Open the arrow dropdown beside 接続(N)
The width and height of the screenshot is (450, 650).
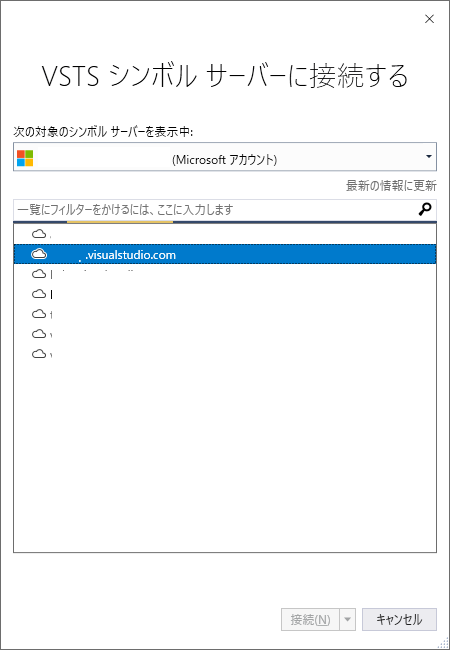348,619
